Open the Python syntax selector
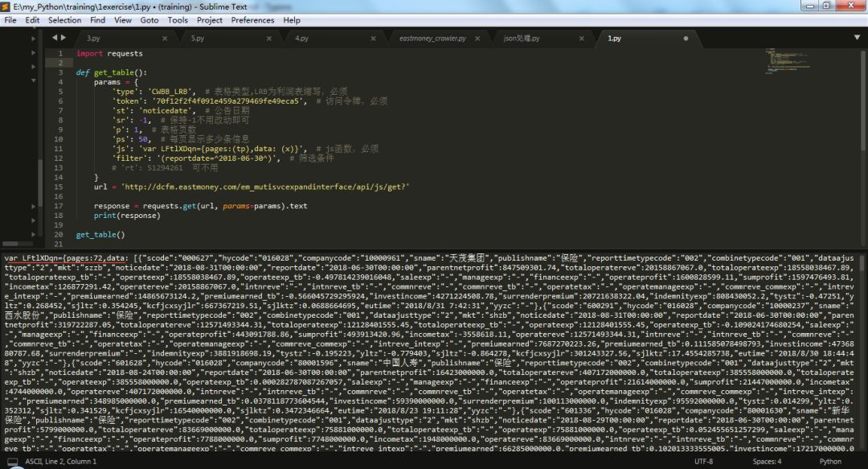 (x=830, y=462)
